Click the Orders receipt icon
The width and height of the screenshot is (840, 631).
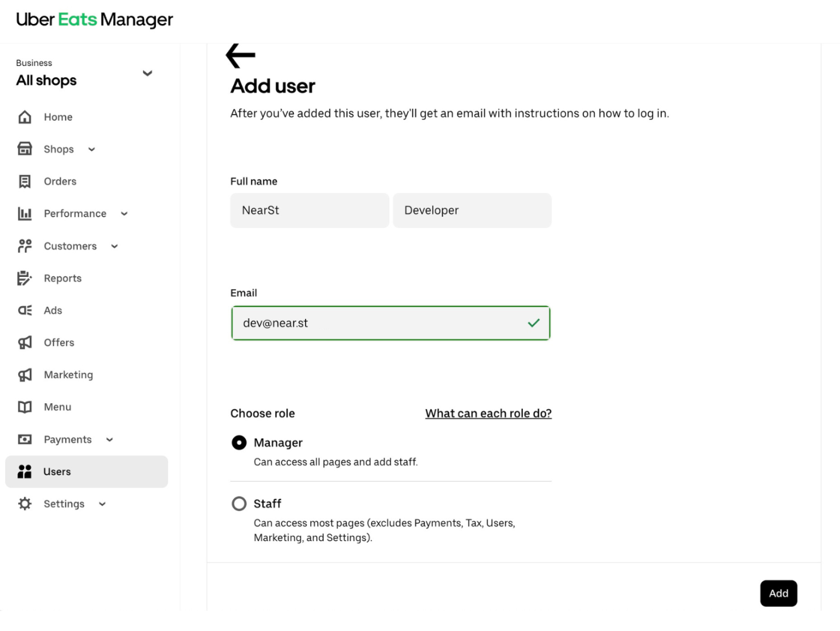click(25, 182)
